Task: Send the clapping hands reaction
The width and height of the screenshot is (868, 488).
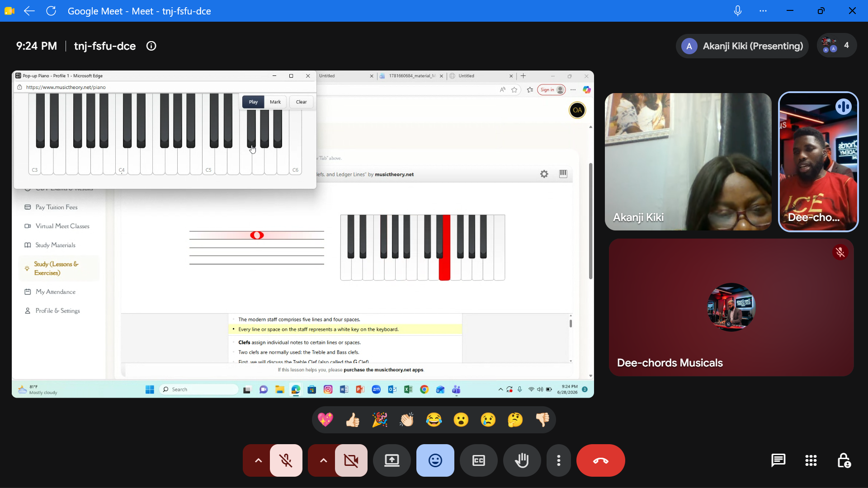Action: point(407,420)
